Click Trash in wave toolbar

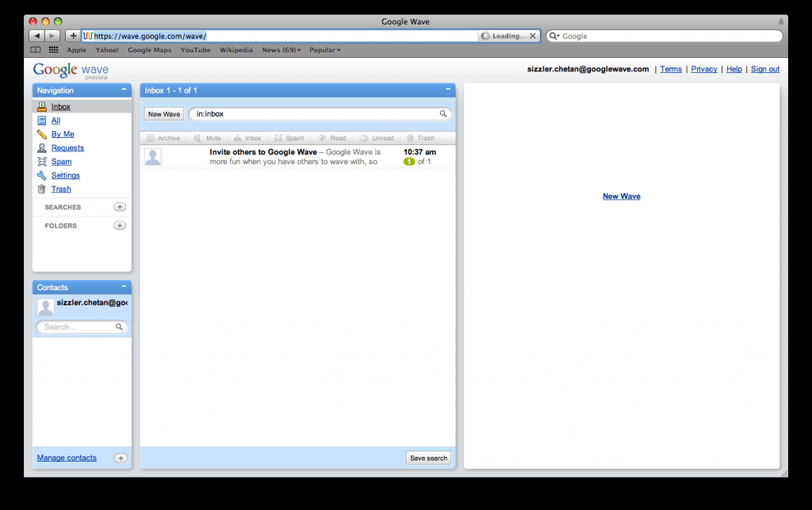pyautogui.click(x=420, y=138)
